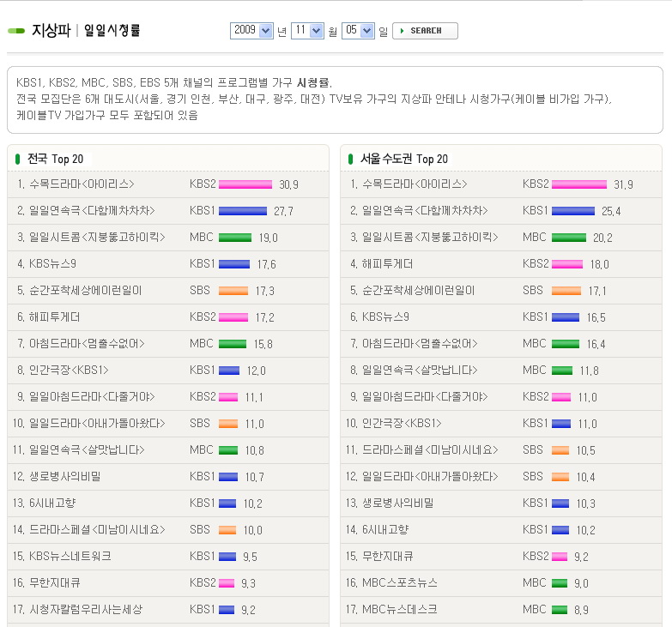
Task: Click rating value 16.5 in 서울수도권 list
Action: click(x=596, y=317)
